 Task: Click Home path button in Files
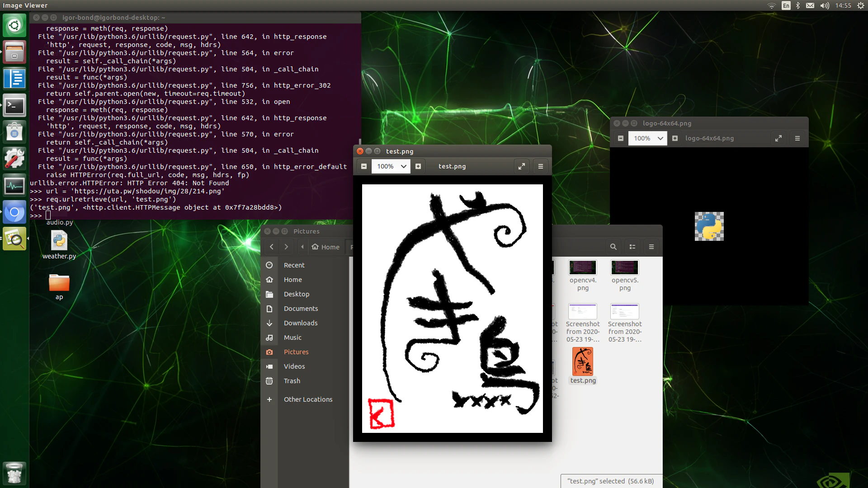(326, 247)
